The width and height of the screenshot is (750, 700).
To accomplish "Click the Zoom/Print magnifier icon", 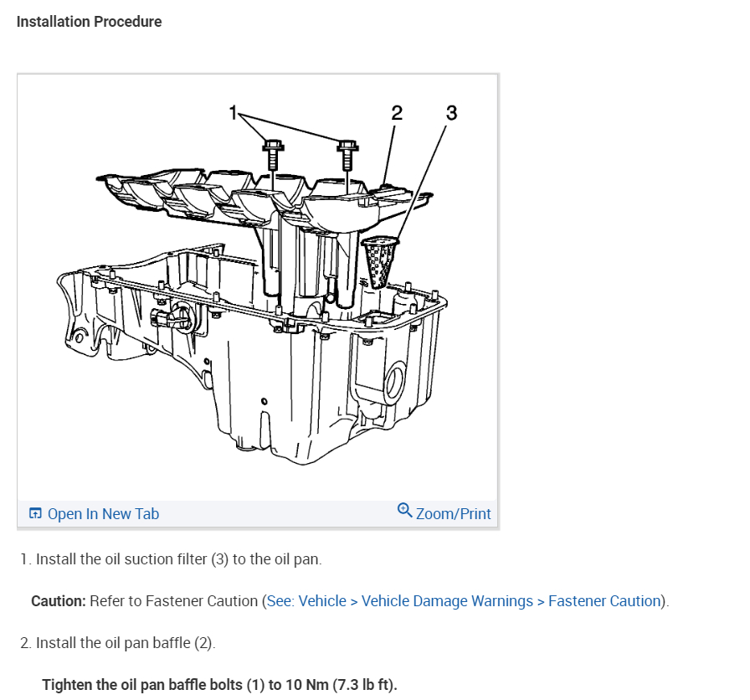I will pyautogui.click(x=404, y=510).
